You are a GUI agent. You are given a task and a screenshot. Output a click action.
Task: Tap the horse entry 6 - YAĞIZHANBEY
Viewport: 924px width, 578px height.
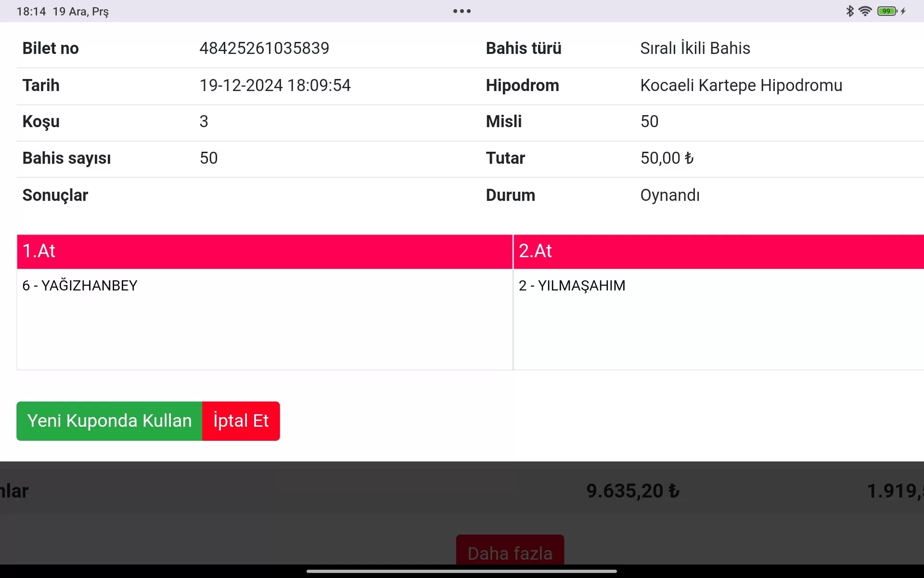(80, 286)
